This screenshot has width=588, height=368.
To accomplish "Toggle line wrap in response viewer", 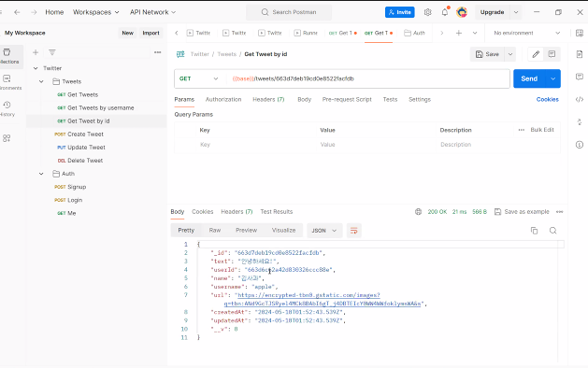I will click(353, 231).
